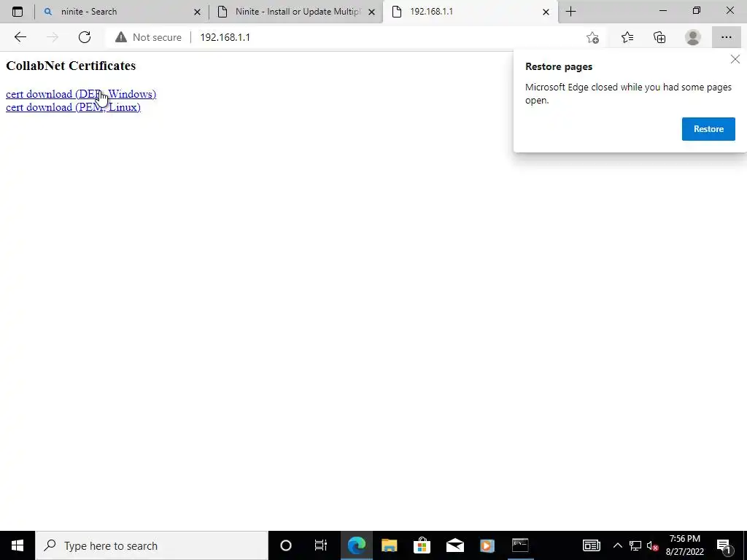Viewport: 747px width, 560px height.
Task: Switch to the ninite - Search tab
Action: (x=122, y=12)
